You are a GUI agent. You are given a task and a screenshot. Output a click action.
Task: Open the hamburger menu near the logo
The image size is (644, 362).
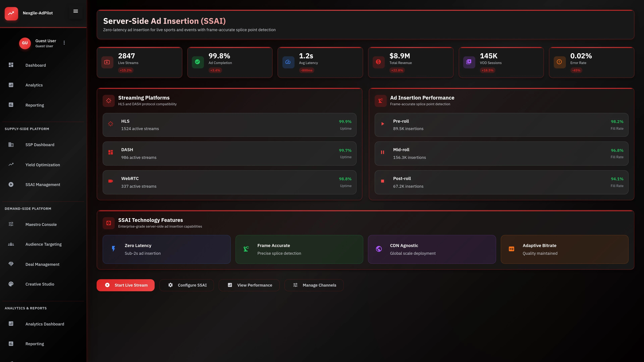coord(75,11)
